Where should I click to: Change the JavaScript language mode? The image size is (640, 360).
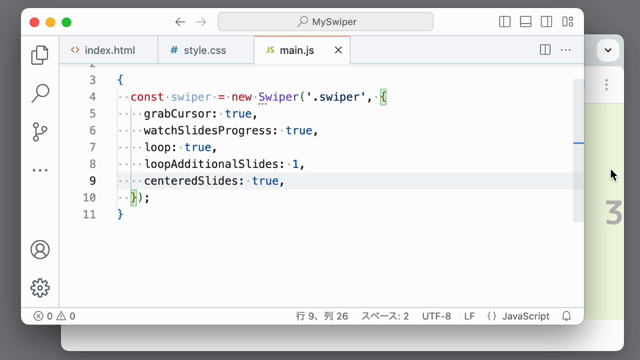[x=518, y=316]
